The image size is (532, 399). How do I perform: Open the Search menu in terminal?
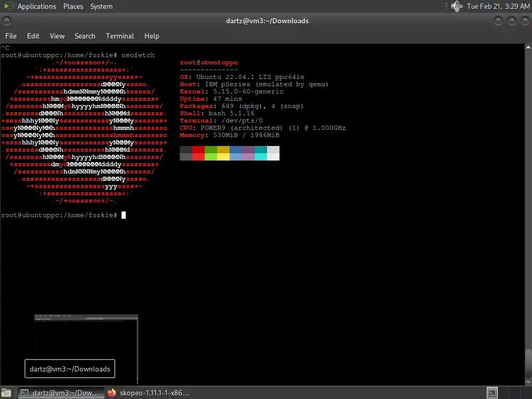85,36
